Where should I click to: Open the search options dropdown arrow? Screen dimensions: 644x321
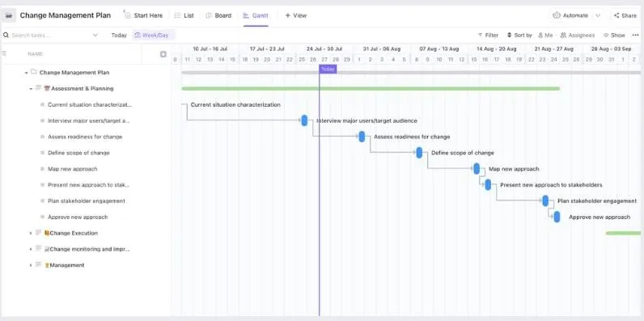click(x=95, y=36)
